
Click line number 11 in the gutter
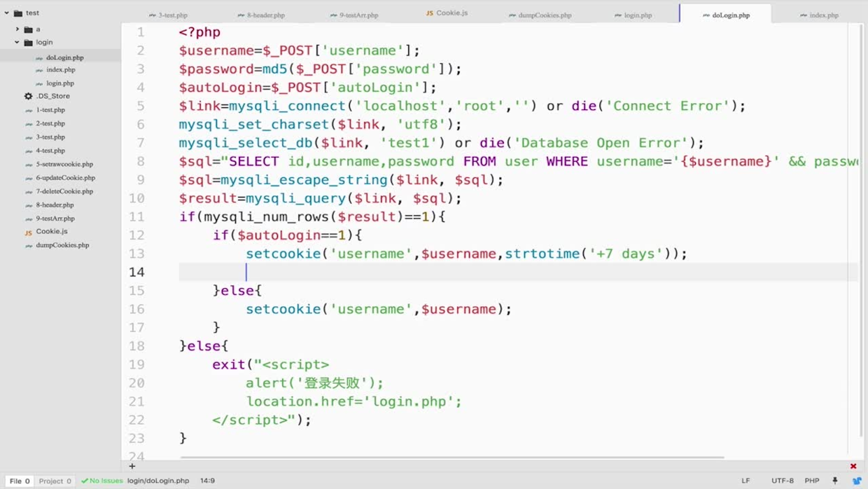pos(136,216)
